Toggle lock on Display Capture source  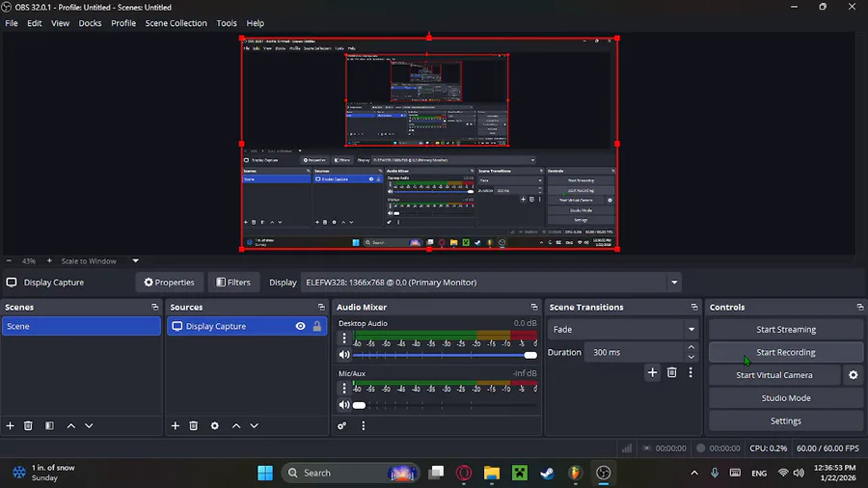click(317, 326)
